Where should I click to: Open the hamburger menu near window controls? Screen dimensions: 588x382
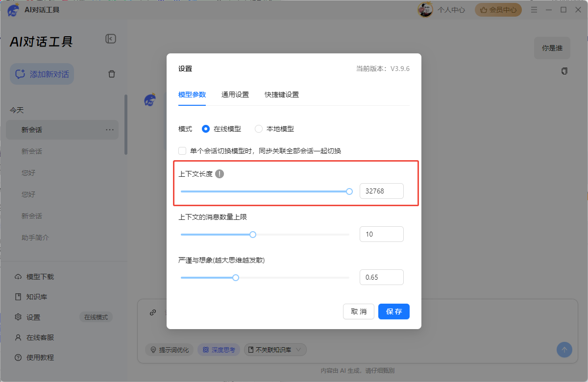tap(534, 9)
